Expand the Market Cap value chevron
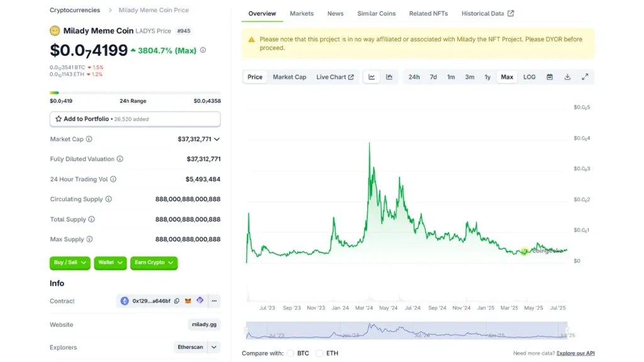Viewport: 644px width, 362px height. [217, 139]
